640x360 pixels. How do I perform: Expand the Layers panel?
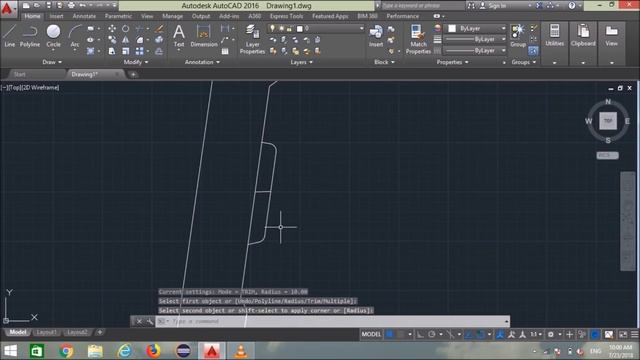tap(302, 62)
